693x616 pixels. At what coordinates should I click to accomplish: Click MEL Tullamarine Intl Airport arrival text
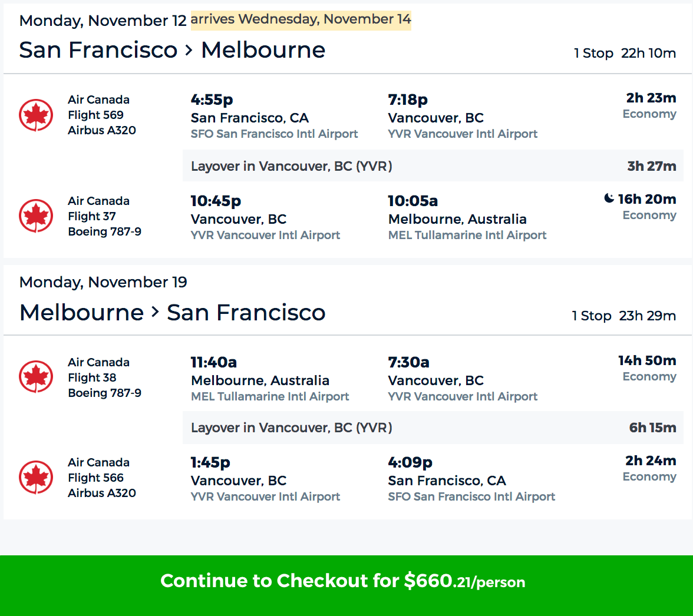coord(467,235)
